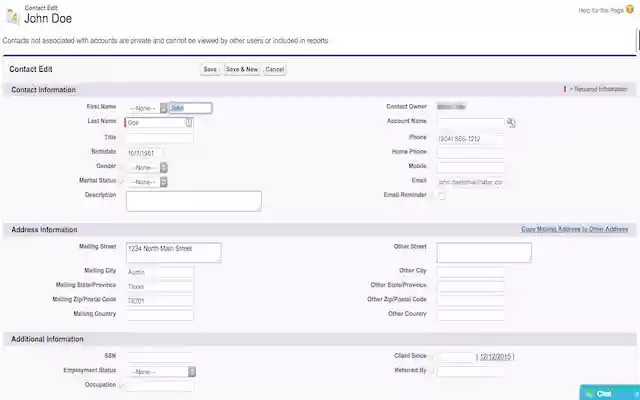
Task: Click the Occupation field
Action: tap(160, 386)
